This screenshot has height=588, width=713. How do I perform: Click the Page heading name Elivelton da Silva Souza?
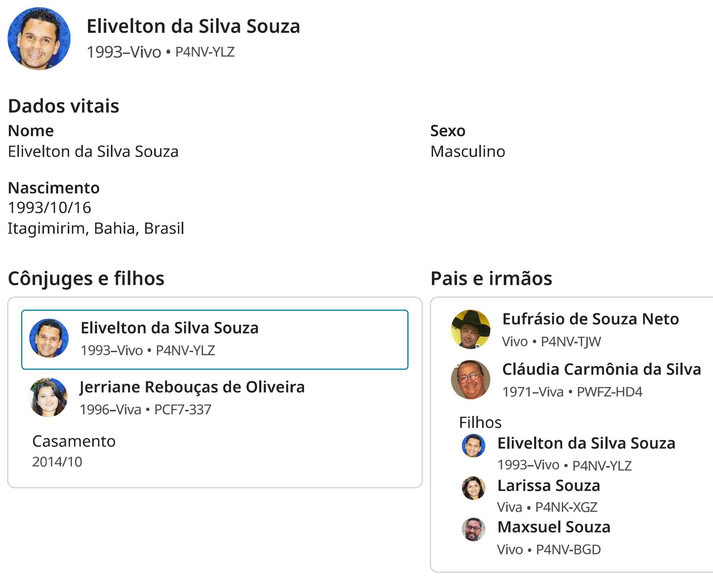click(193, 26)
